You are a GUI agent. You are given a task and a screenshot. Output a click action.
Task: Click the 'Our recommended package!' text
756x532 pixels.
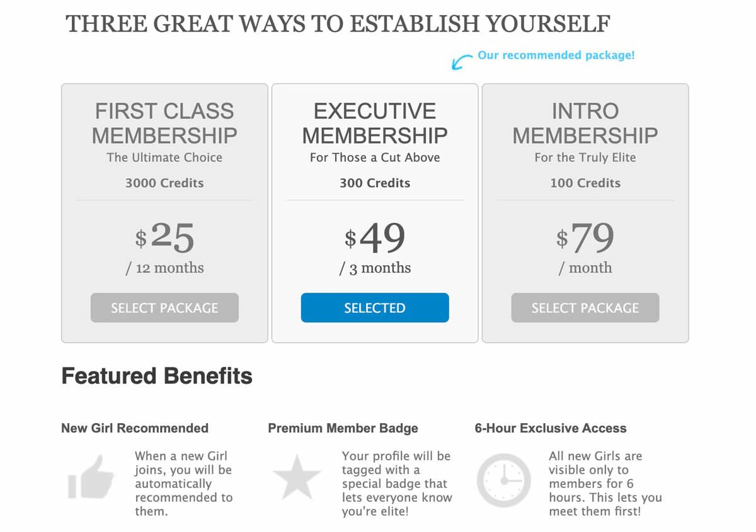pos(556,55)
